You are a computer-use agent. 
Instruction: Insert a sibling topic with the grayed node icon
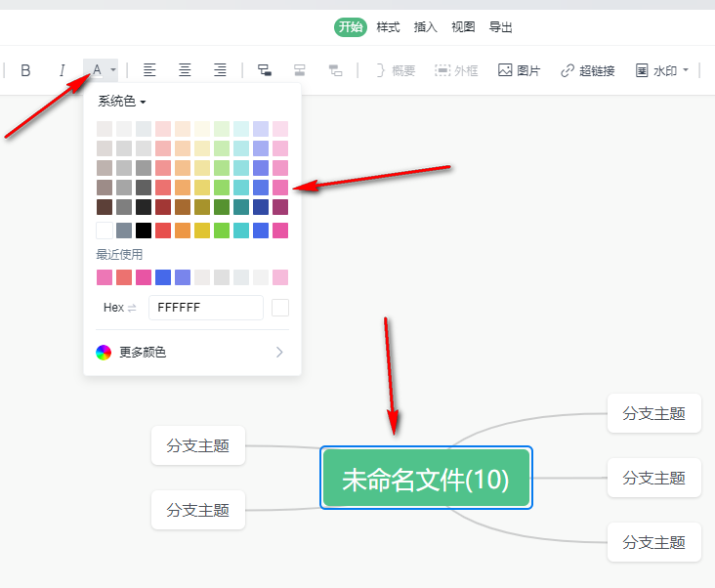(300, 70)
